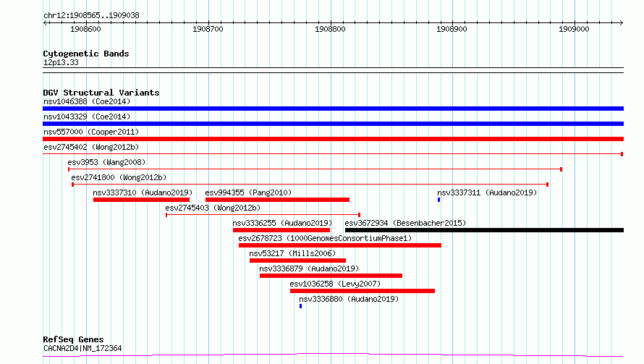Open the nsv1043329 (Coe2014) variant label

click(87, 117)
